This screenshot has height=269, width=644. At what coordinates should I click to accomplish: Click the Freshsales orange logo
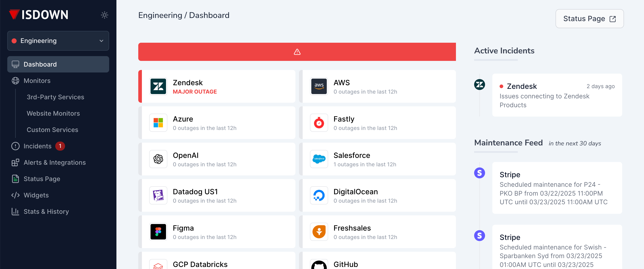319,232
